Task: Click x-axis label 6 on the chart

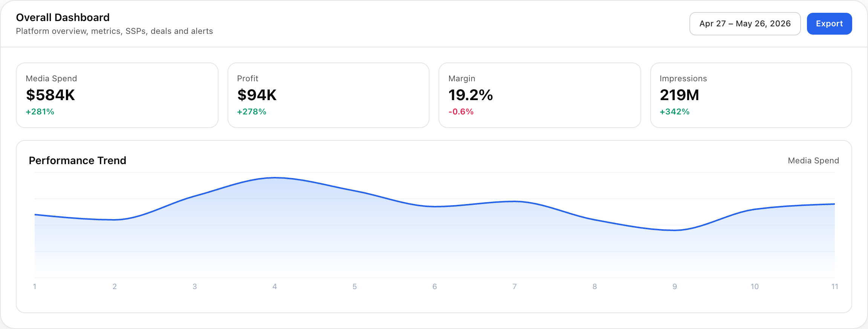Action: click(435, 286)
